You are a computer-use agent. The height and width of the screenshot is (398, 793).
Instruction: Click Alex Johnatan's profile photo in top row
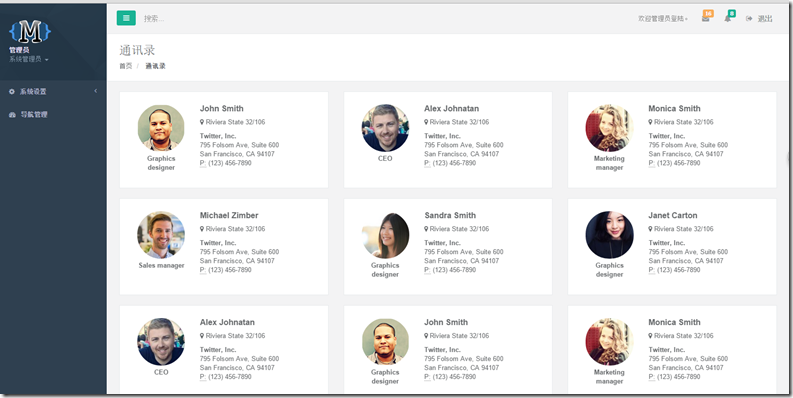pos(385,128)
